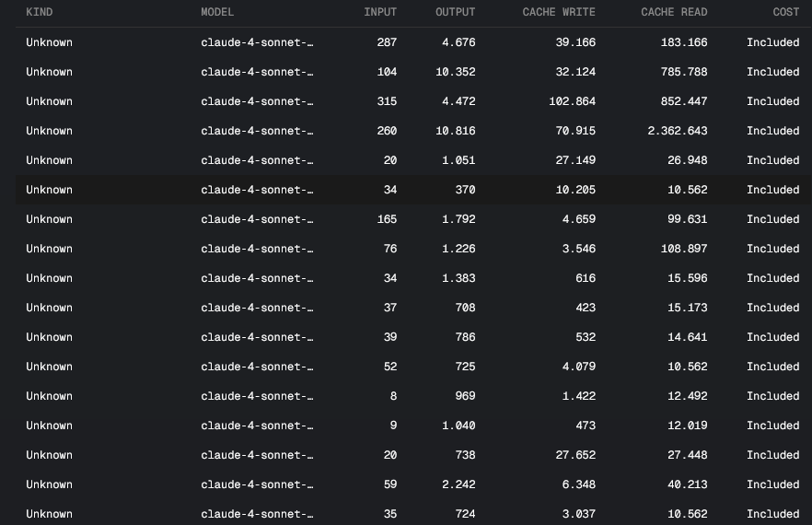
Task: Click the output value 969
Action: point(465,396)
